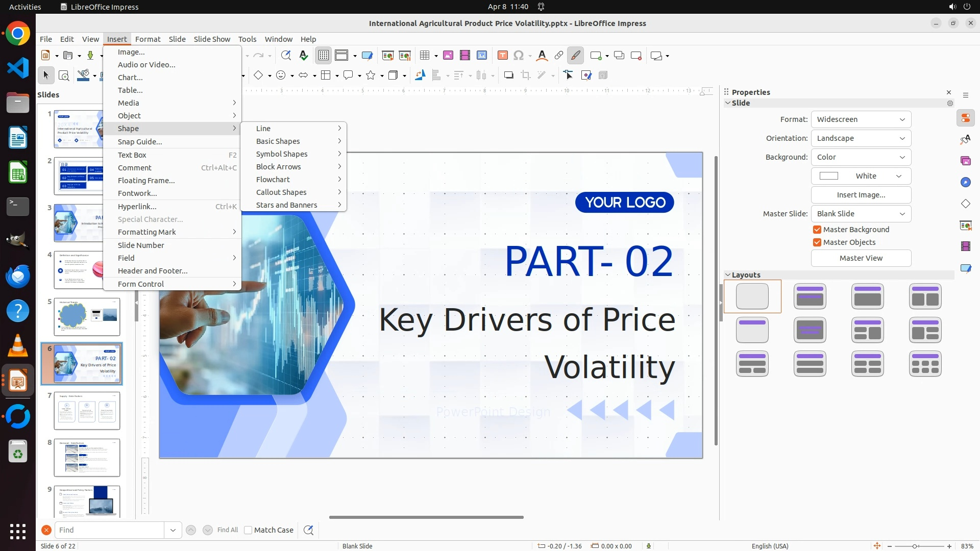980x551 pixels.
Task: Enable the Match Case checkbox
Action: click(x=248, y=530)
